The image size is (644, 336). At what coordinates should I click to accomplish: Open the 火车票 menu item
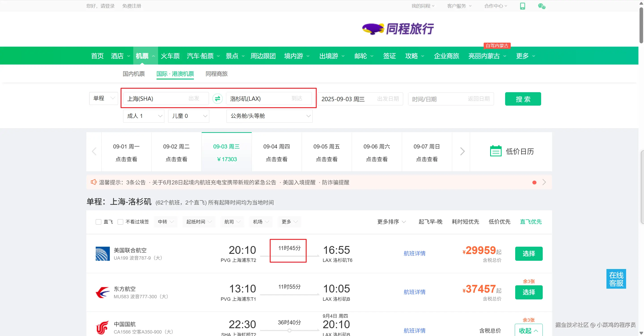point(170,56)
